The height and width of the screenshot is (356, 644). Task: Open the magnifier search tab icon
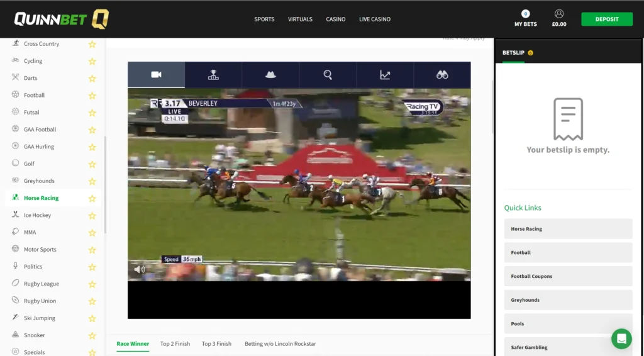click(327, 75)
